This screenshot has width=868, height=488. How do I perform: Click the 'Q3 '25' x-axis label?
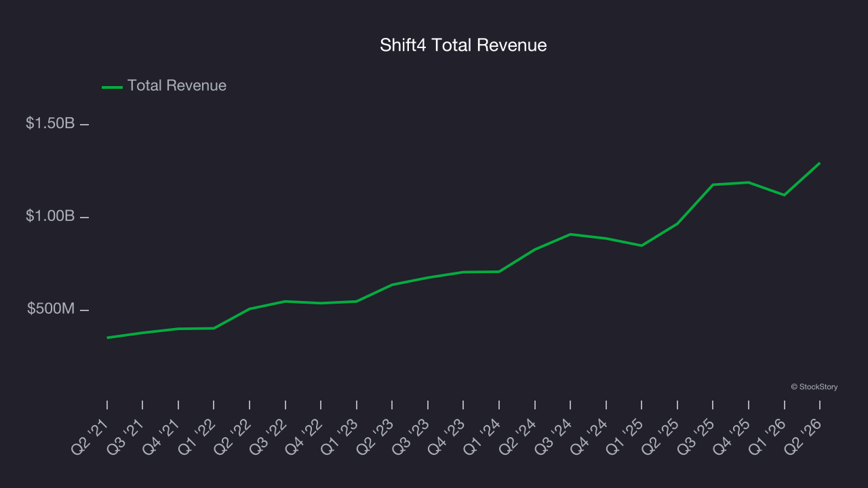(696, 436)
